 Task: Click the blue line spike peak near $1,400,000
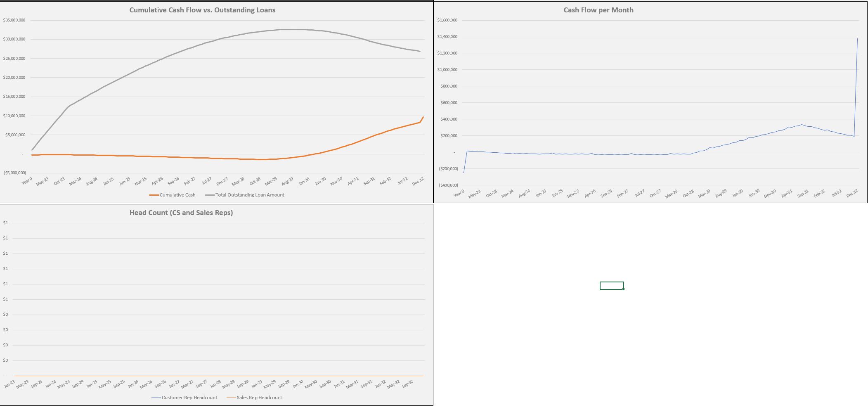coord(857,39)
